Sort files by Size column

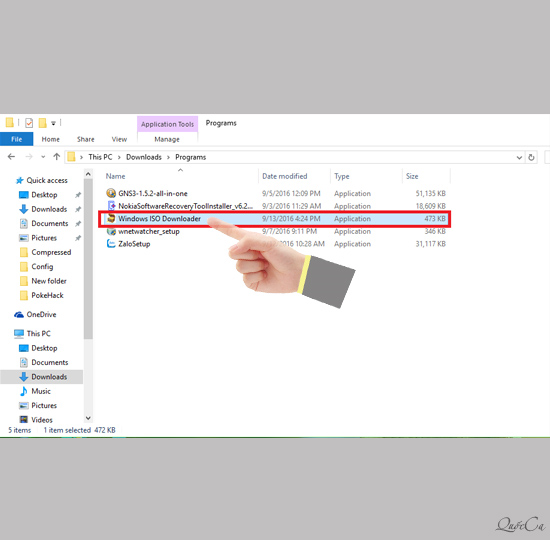[412, 176]
